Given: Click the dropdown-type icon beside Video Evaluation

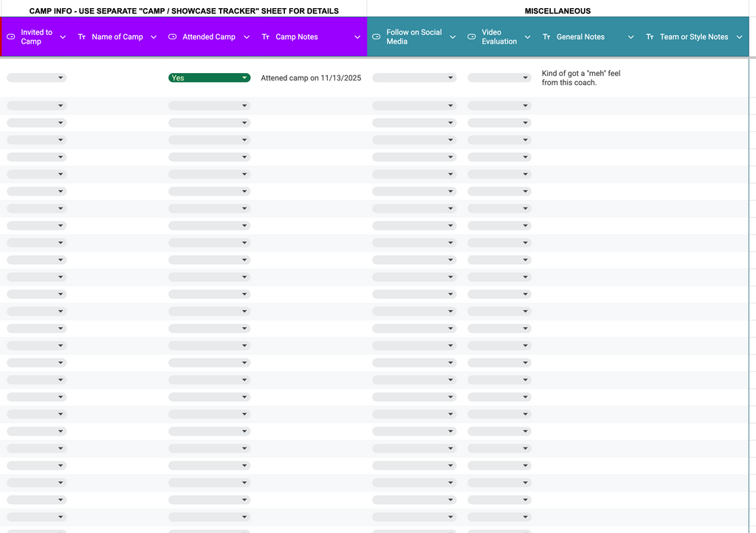Looking at the screenshot, I should (x=472, y=37).
